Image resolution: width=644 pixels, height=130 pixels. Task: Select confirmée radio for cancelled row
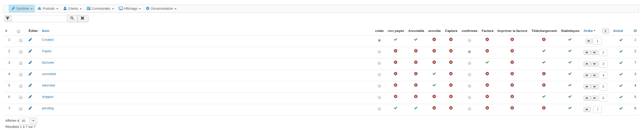pyautogui.click(x=469, y=75)
